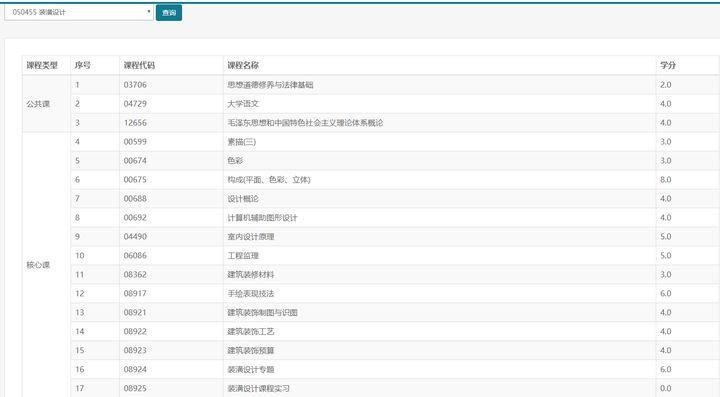Open the 050455 装潢设计 major dropdown

79,12
